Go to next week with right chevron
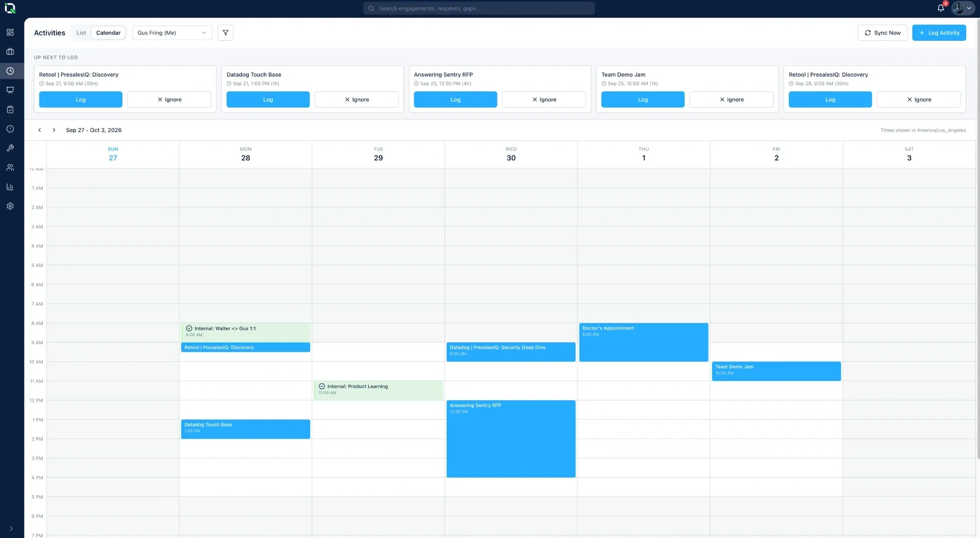 pyautogui.click(x=54, y=130)
